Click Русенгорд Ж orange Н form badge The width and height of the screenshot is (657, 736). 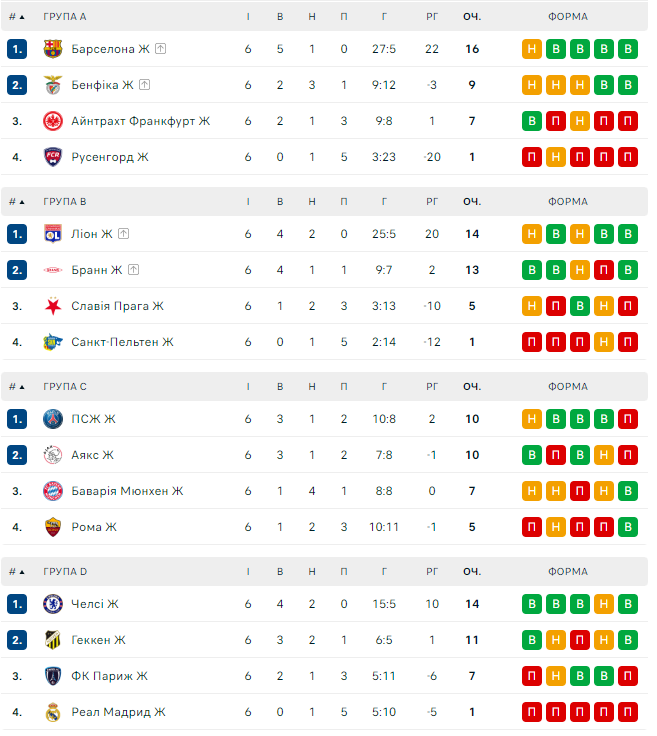tap(555, 157)
